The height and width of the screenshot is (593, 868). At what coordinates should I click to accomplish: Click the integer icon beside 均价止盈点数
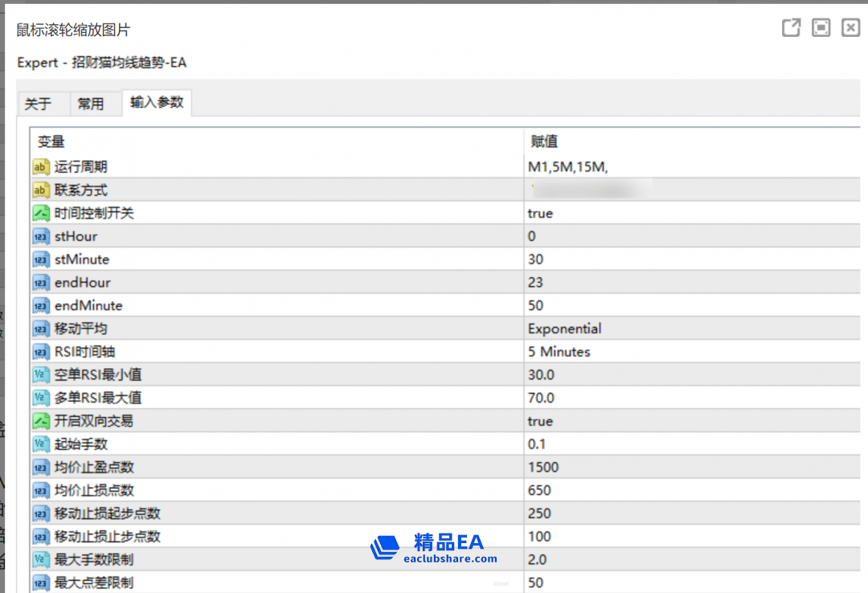tap(41, 468)
